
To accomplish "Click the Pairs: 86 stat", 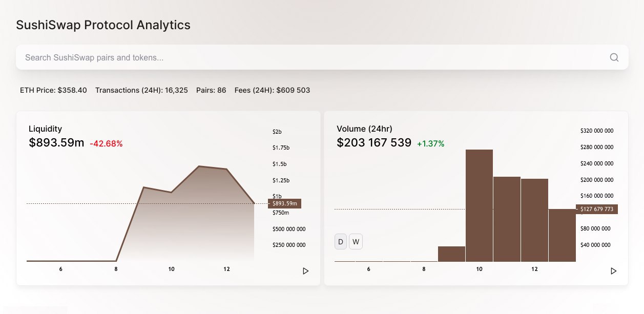I will [211, 90].
